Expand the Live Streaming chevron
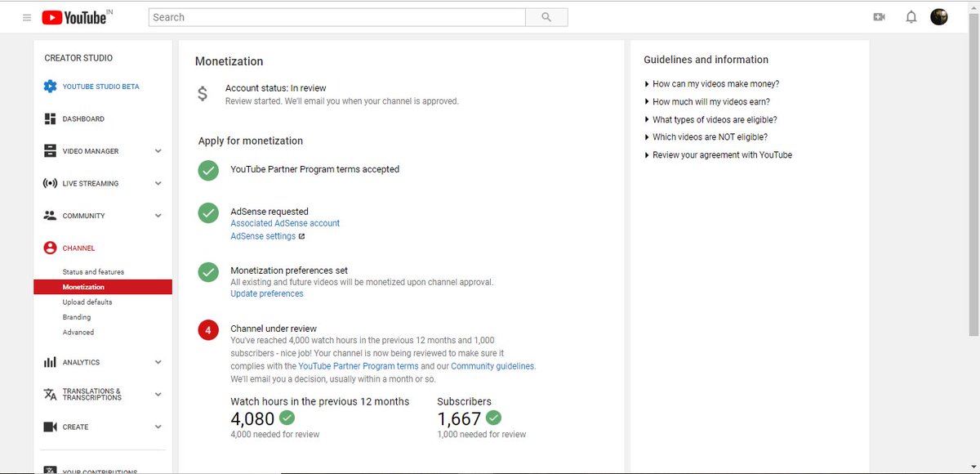980x474 pixels. [x=158, y=183]
